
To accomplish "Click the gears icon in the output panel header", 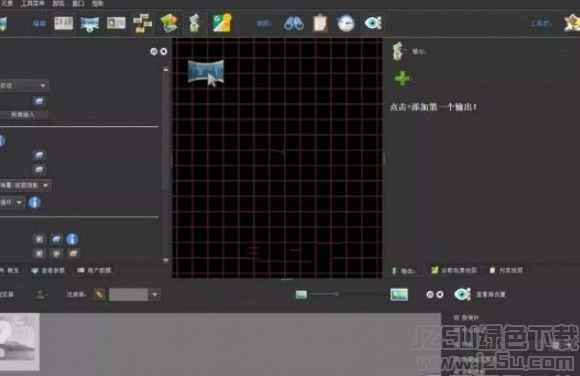I will [x=398, y=51].
